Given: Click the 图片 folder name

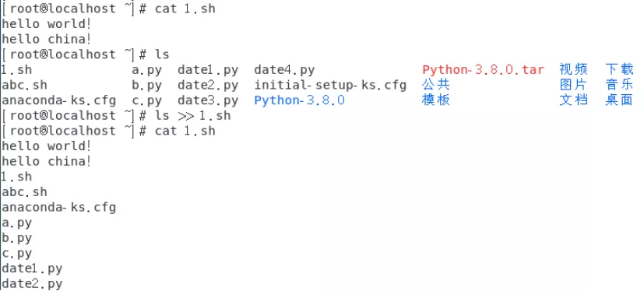Looking at the screenshot, I should tap(573, 85).
